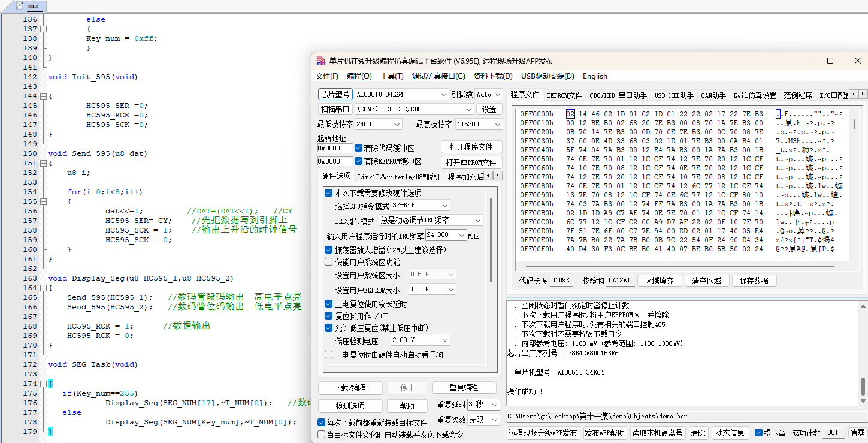
Task: Open the 引脚数 Auto dropdown
Action: click(x=489, y=94)
